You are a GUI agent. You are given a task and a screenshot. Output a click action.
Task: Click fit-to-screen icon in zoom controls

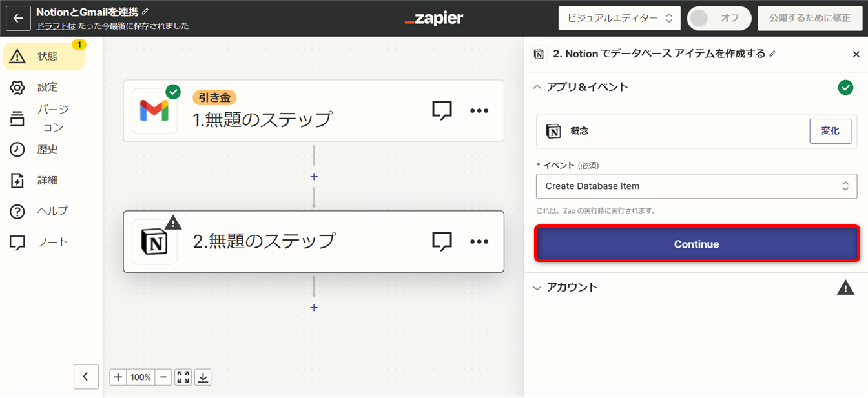[x=183, y=377]
